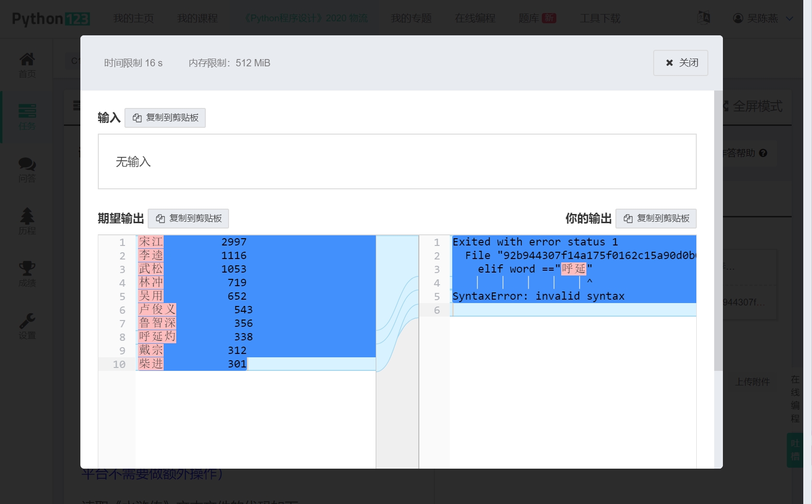The height and width of the screenshot is (504, 812).
Task: Open 我的主页 in the top navigation
Action: point(133,18)
